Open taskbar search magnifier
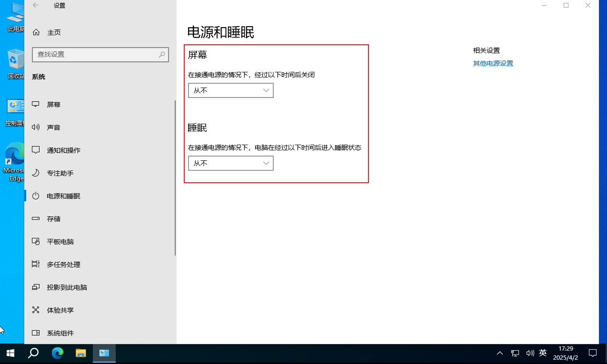The image size is (607, 364). [33, 353]
